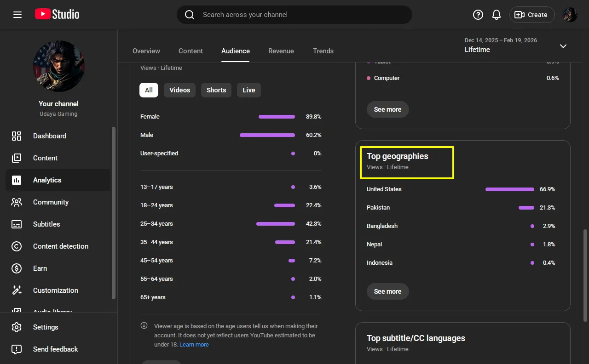
Task: Open the notifications bell
Action: (497, 15)
